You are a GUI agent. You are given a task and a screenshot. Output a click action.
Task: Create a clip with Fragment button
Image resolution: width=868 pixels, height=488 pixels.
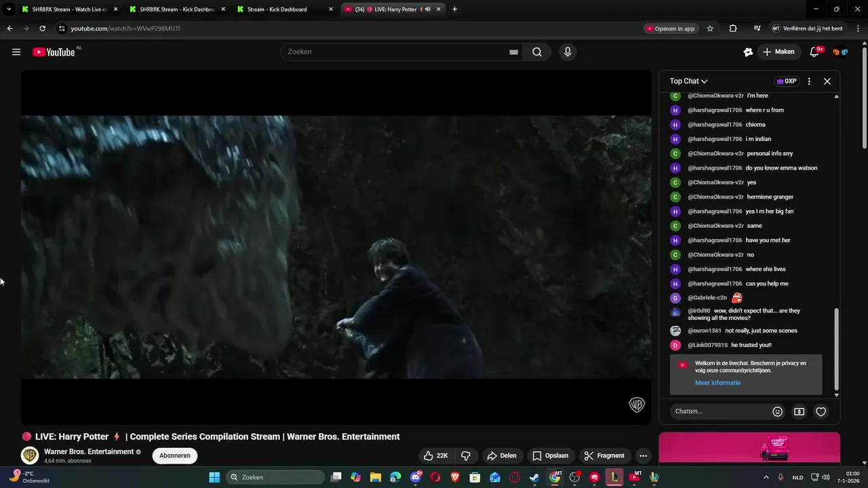604,455
